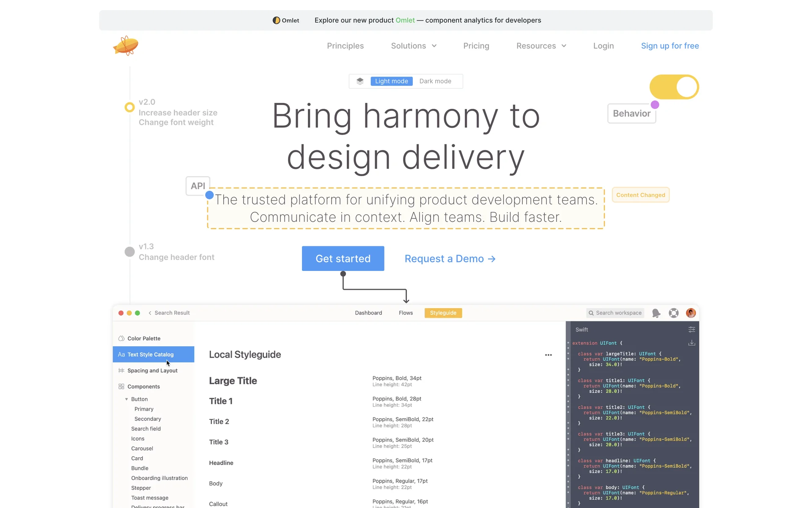Click the code settings sliders icon
The width and height of the screenshot is (812, 508).
tap(691, 329)
